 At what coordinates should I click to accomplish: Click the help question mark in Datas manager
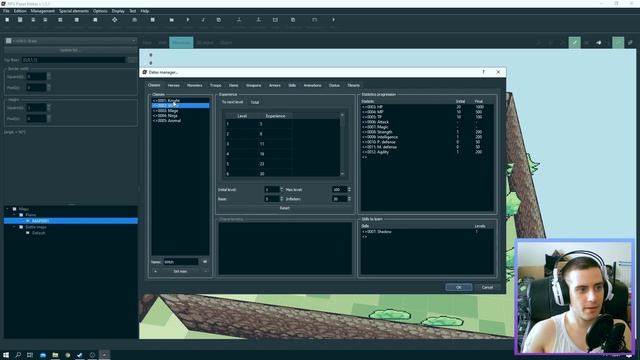click(x=483, y=72)
